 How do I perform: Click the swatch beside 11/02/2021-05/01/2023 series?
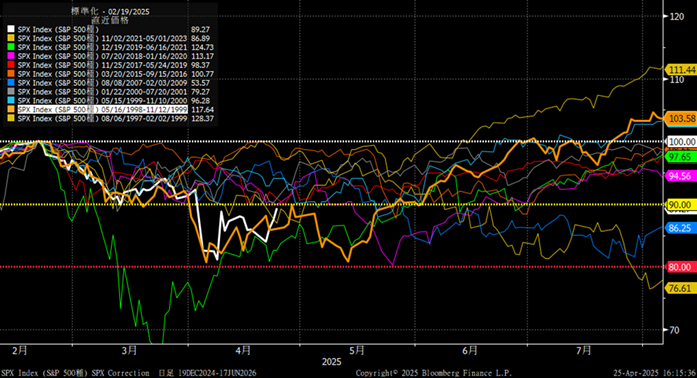11,38
